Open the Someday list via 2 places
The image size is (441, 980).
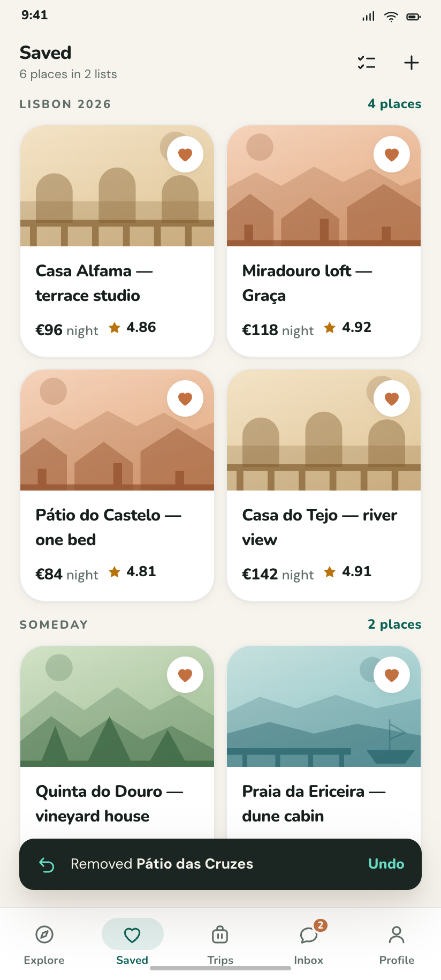coord(394,624)
